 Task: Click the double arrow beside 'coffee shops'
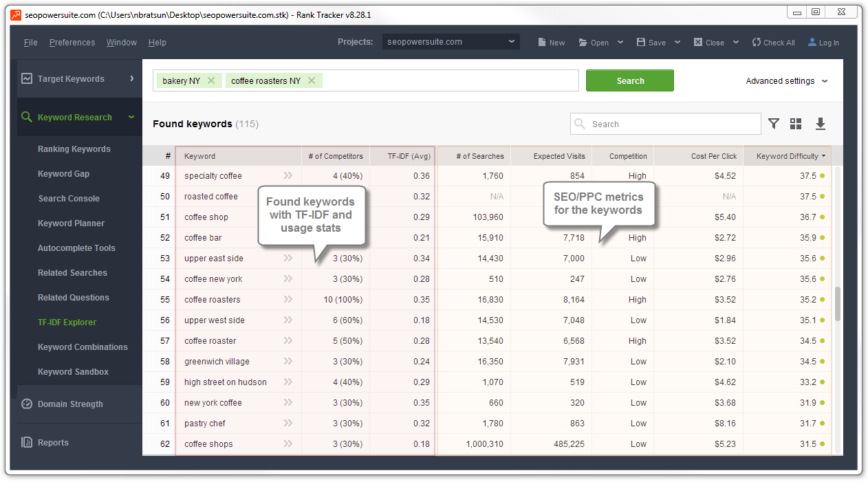[x=287, y=443]
